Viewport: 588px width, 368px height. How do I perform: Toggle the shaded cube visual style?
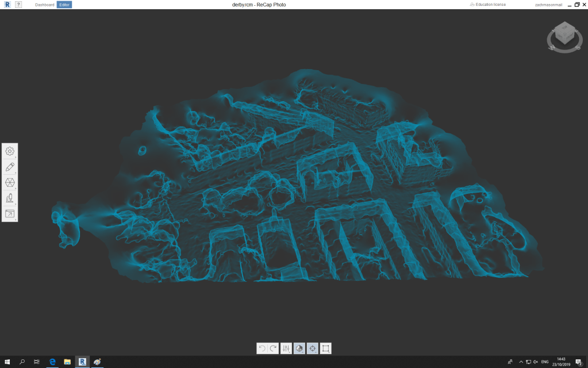point(299,348)
